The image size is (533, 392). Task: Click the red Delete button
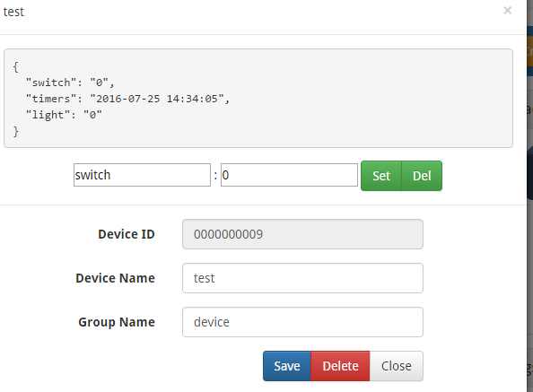[340, 366]
